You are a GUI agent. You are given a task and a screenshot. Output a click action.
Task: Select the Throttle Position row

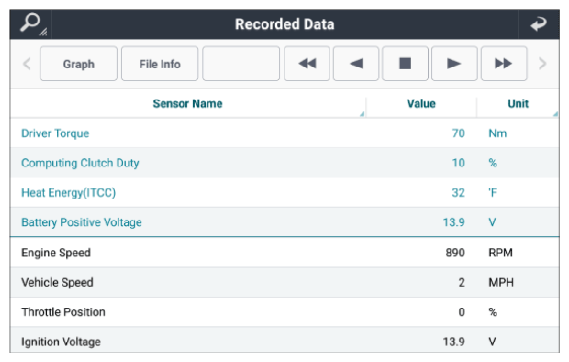(284, 312)
